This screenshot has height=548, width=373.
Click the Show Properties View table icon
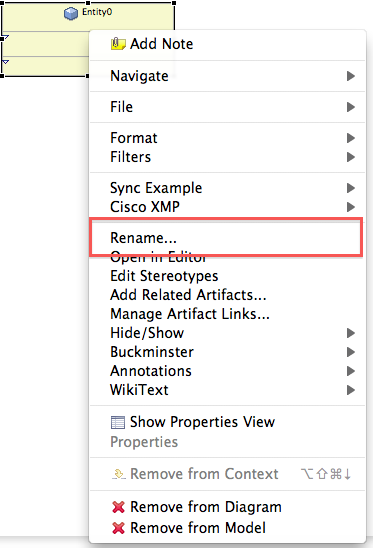(x=118, y=422)
